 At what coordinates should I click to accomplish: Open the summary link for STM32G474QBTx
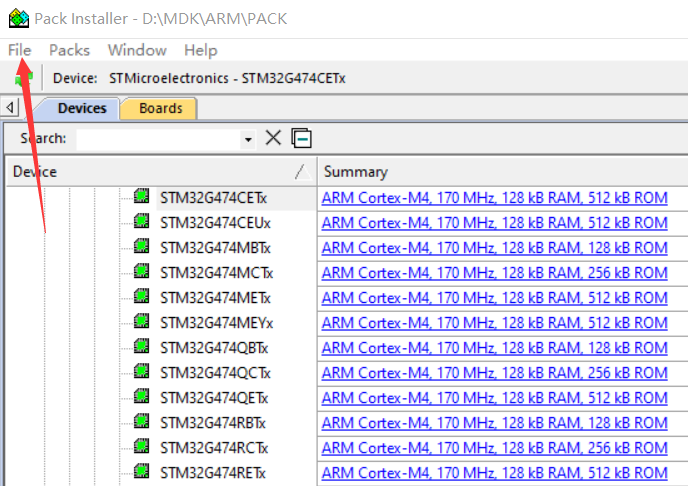(494, 348)
